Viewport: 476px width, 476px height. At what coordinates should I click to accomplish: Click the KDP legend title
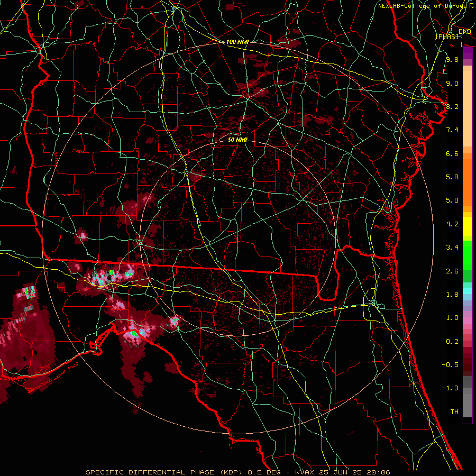(x=464, y=32)
